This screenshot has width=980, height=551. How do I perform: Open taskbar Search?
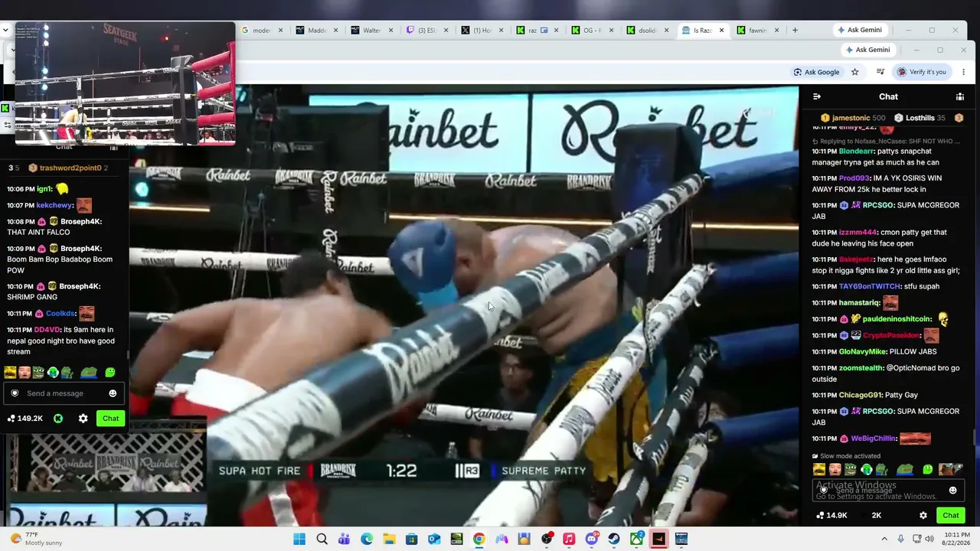pos(322,539)
